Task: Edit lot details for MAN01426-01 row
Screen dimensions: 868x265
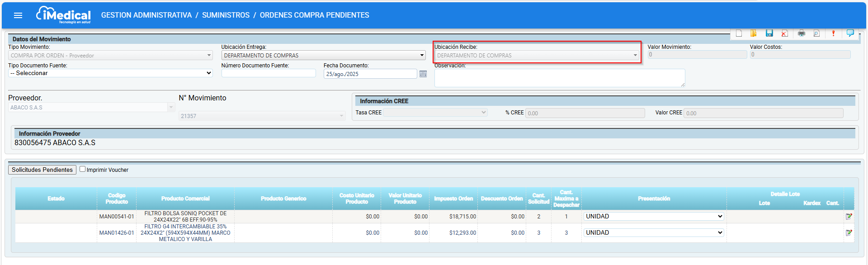Action: tap(849, 233)
